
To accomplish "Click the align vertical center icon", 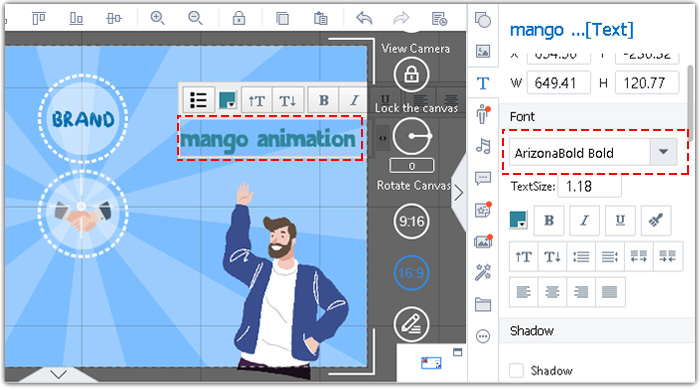I will click(x=113, y=18).
